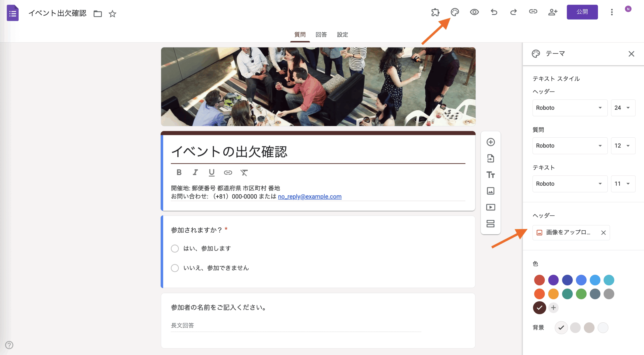Click the 公開 publish button

tap(582, 12)
